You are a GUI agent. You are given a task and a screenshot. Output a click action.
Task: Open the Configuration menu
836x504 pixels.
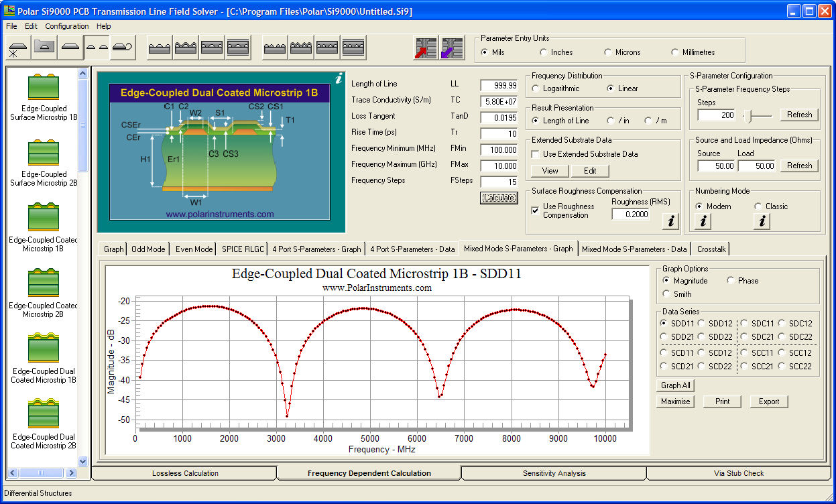tap(66, 26)
